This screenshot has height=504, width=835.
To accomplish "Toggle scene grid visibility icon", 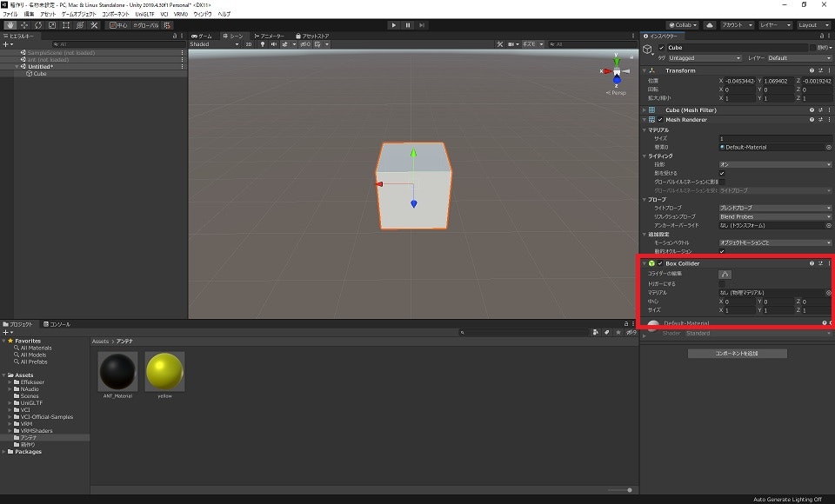I will pyautogui.click(x=318, y=44).
